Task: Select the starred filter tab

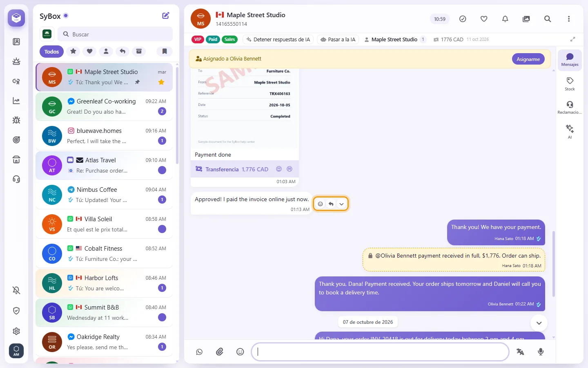Action: click(73, 52)
